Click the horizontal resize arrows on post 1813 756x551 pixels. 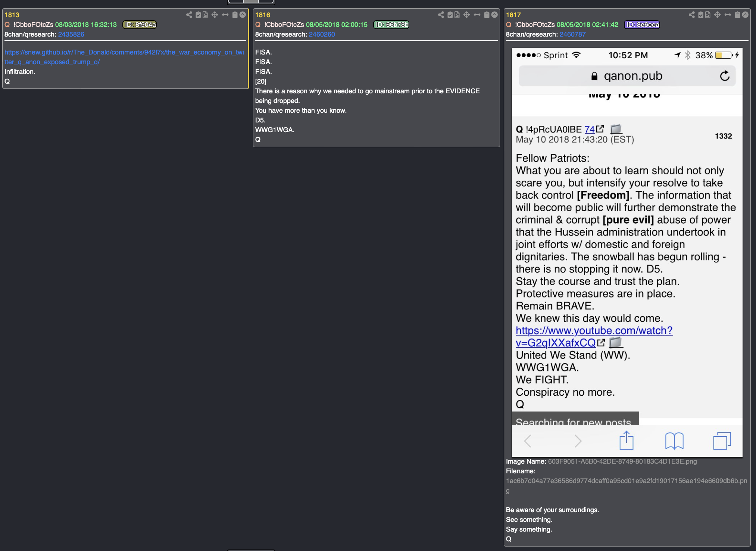point(225,15)
